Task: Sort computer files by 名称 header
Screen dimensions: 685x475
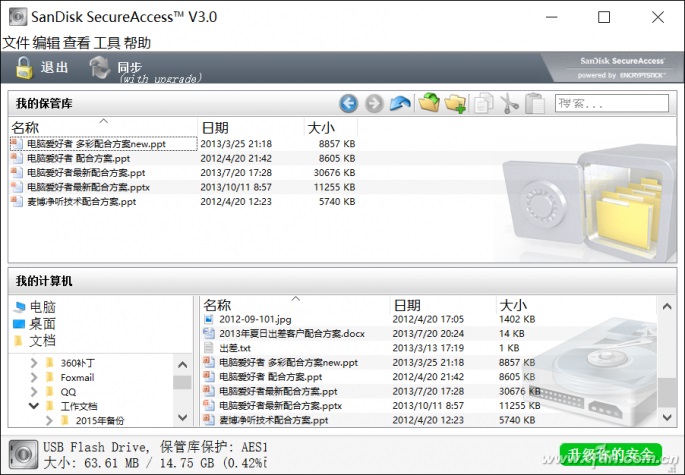Action: coord(295,305)
